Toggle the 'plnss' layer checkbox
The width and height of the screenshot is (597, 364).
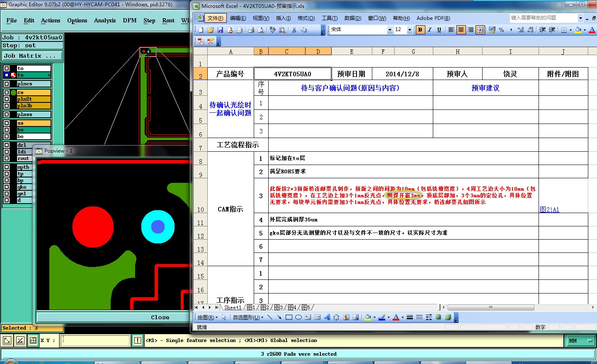click(7, 114)
